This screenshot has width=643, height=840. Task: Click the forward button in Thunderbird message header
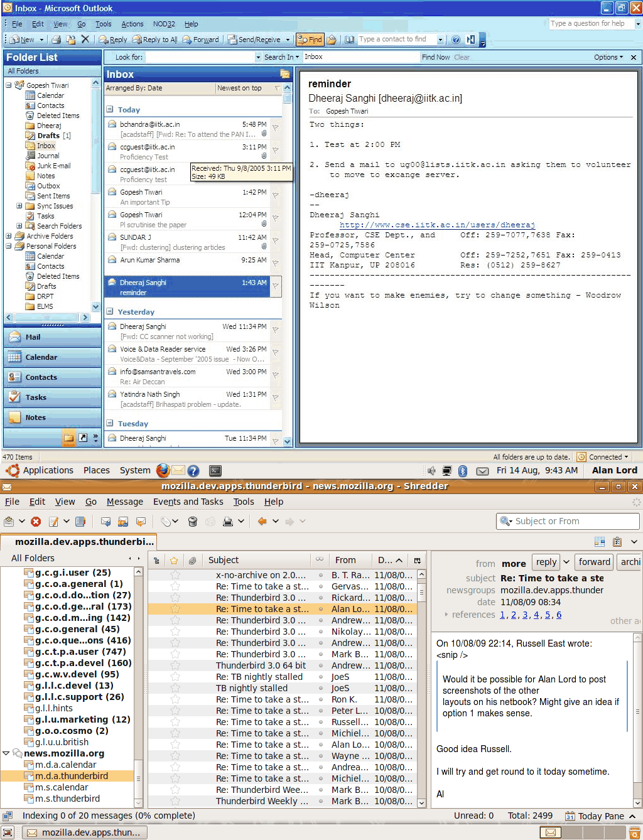[595, 562]
